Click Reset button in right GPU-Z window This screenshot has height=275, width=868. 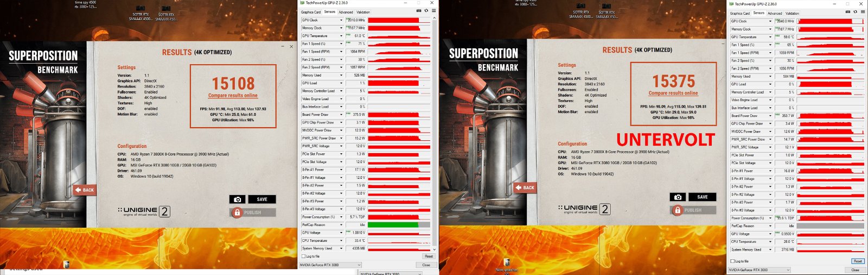click(x=858, y=261)
